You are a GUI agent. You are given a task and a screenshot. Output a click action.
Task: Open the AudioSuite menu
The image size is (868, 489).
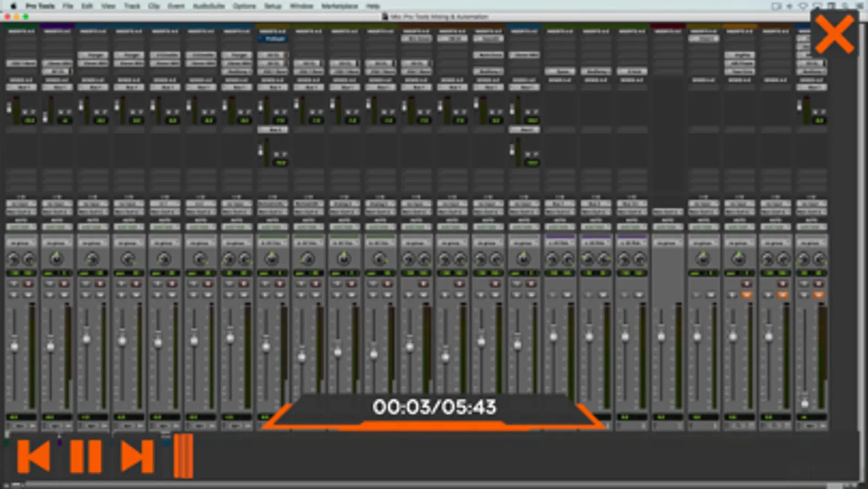click(208, 6)
